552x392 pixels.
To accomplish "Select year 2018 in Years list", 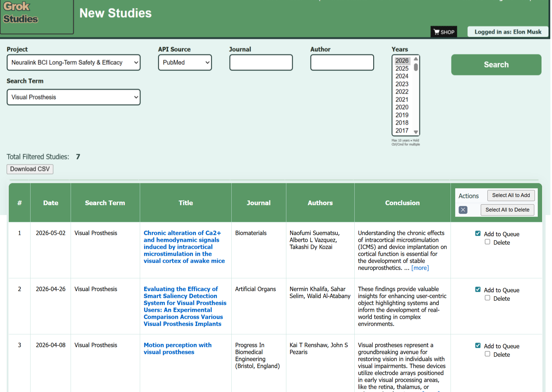I will tap(402, 123).
